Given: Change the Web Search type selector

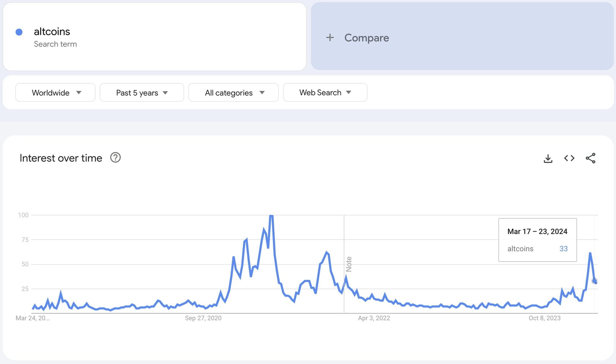Looking at the screenshot, I should point(325,92).
